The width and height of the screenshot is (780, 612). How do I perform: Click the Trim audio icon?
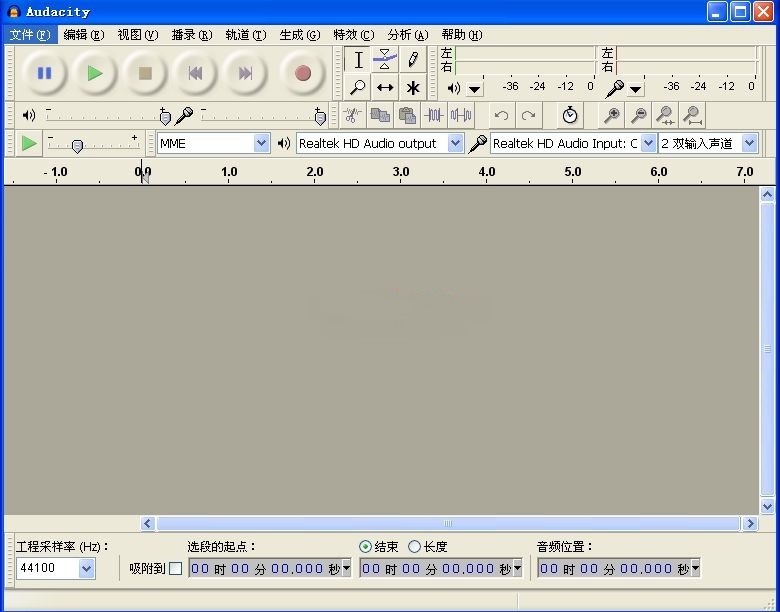point(434,115)
